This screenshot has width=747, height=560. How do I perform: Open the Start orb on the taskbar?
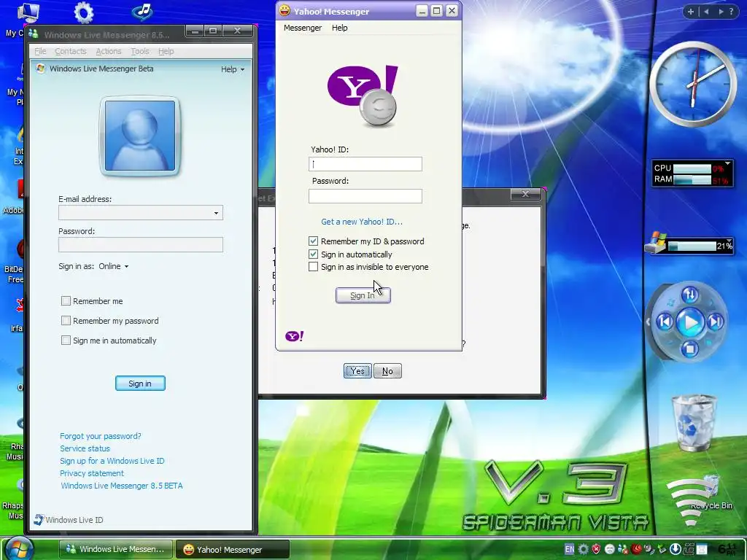[19, 548]
